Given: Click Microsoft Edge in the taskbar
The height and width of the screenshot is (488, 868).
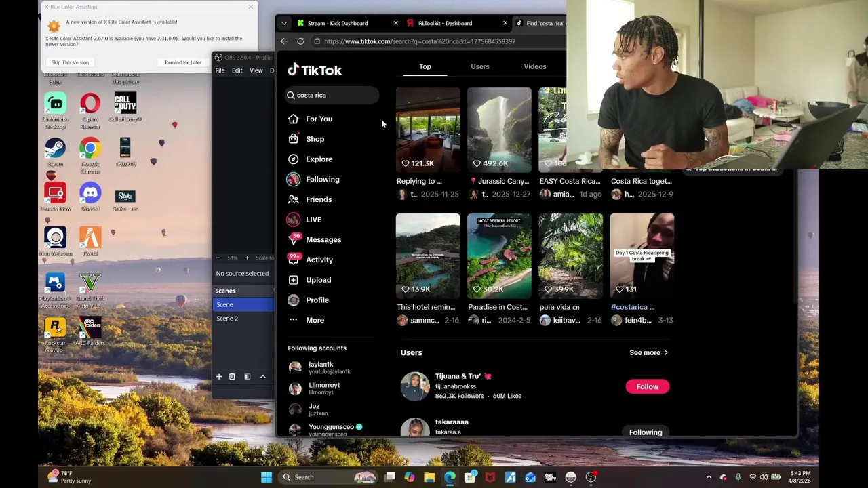Looking at the screenshot, I should click(x=450, y=477).
